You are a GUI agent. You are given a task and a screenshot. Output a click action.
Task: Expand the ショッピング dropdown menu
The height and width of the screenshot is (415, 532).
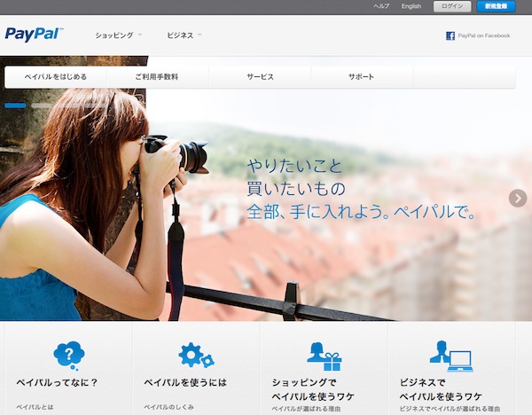(119, 35)
